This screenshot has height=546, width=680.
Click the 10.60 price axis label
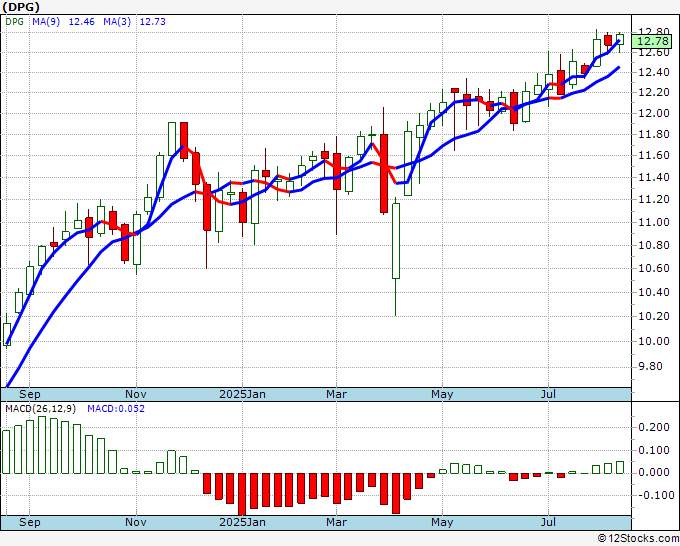[654, 268]
